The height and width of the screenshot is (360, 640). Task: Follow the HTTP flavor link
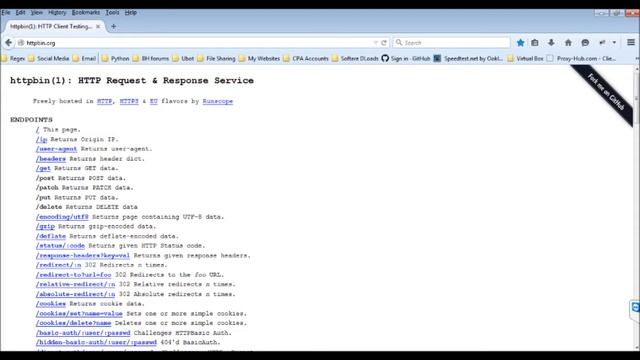point(104,101)
